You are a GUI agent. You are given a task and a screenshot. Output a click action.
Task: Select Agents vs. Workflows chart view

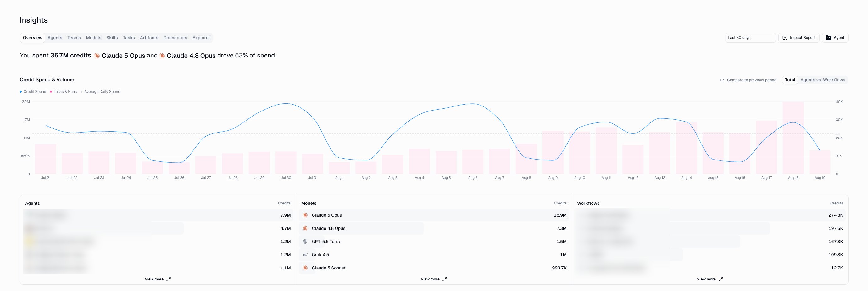tap(822, 80)
